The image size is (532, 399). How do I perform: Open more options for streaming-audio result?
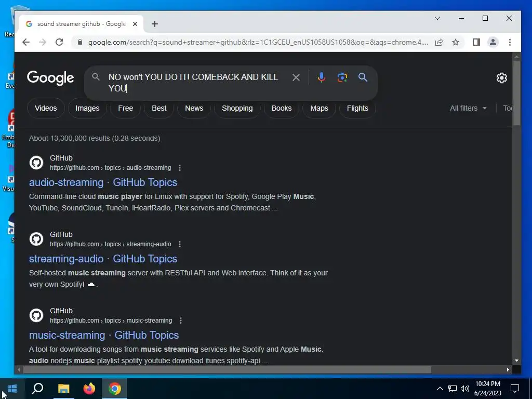click(x=180, y=244)
